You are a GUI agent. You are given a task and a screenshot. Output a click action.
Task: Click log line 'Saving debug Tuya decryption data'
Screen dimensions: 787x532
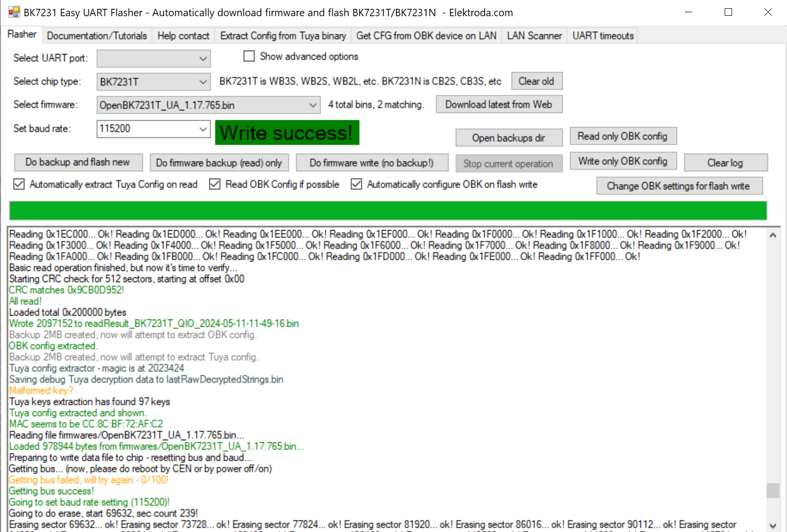pos(146,380)
